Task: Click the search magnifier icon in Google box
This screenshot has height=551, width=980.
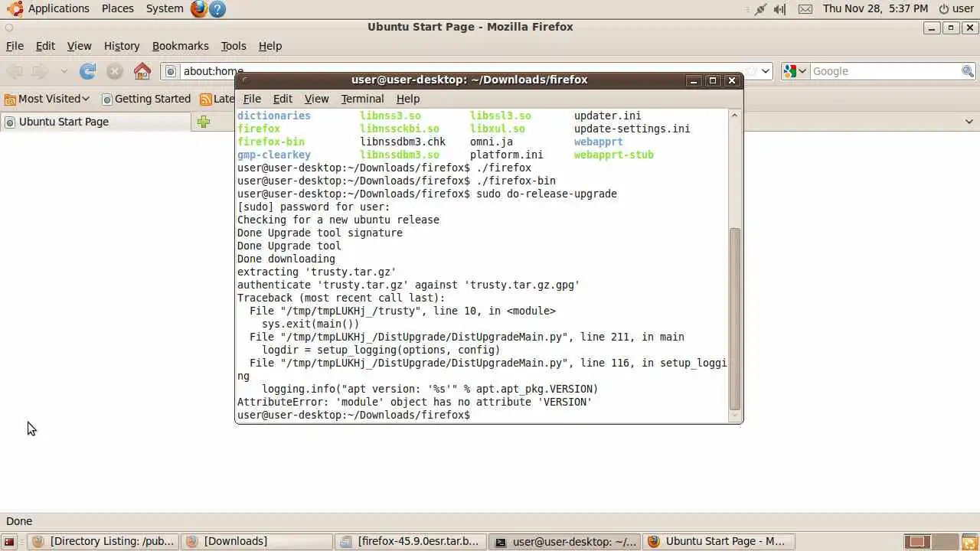Action: pos(968,71)
